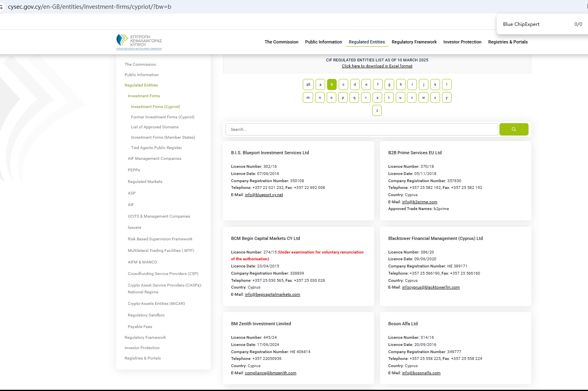Click the CySEC logo in header
The image size is (588, 391).
(139, 42)
